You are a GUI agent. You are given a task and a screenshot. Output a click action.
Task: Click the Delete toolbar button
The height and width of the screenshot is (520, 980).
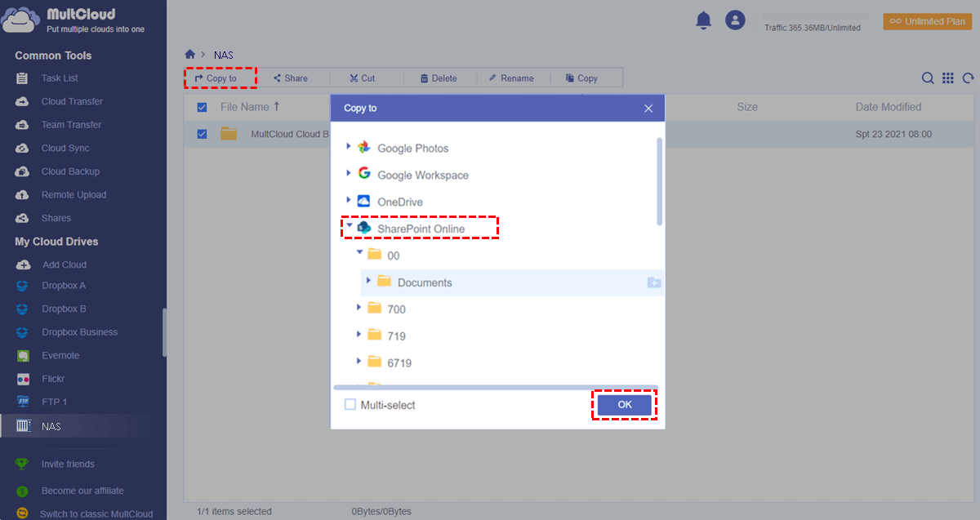(439, 78)
